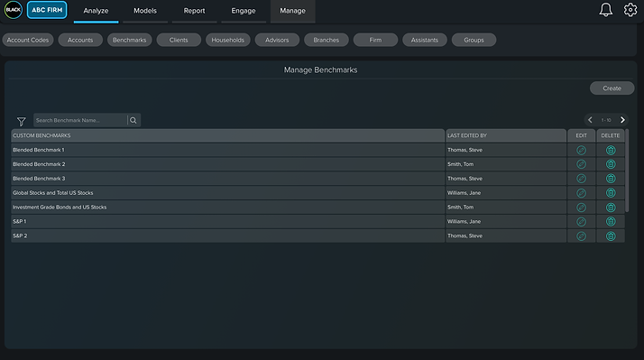
Task: Open the benchmark filter funnel
Action: pyautogui.click(x=22, y=121)
